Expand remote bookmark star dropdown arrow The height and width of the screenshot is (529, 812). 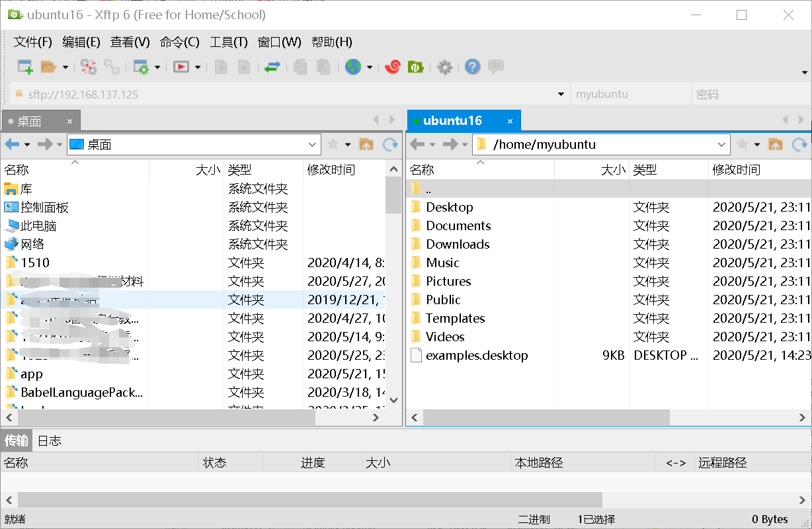point(757,144)
